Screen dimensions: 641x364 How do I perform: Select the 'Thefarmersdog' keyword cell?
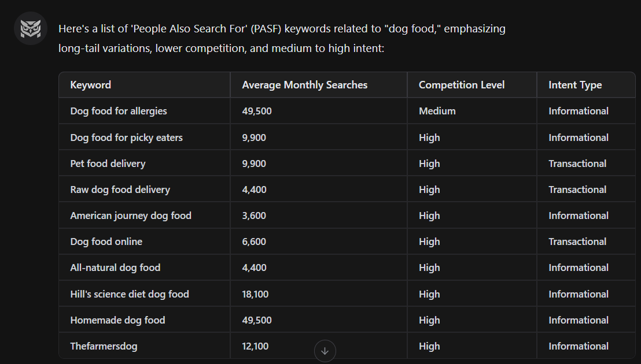click(x=104, y=346)
